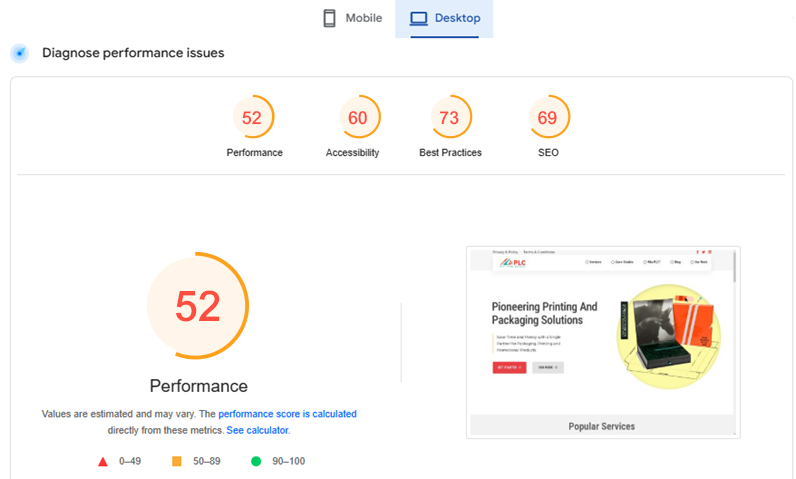Click the Diagnose performance issues heading
Image resolution: width=796 pixels, height=479 pixels.
click(133, 53)
